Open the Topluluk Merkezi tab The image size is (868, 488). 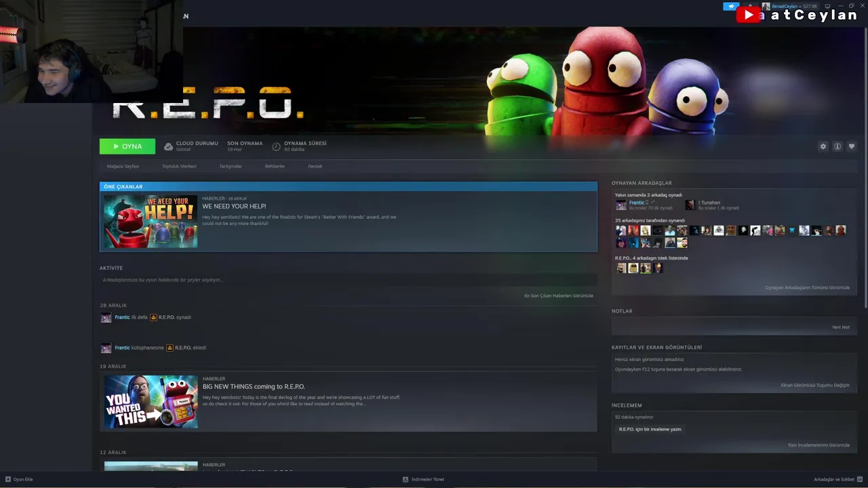pyautogui.click(x=179, y=166)
